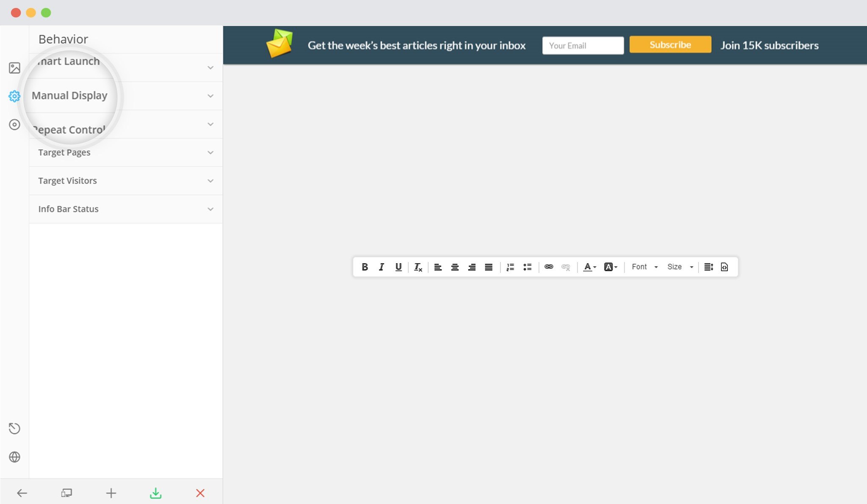Go back with the left arrow icon
867x504 pixels.
click(x=22, y=493)
